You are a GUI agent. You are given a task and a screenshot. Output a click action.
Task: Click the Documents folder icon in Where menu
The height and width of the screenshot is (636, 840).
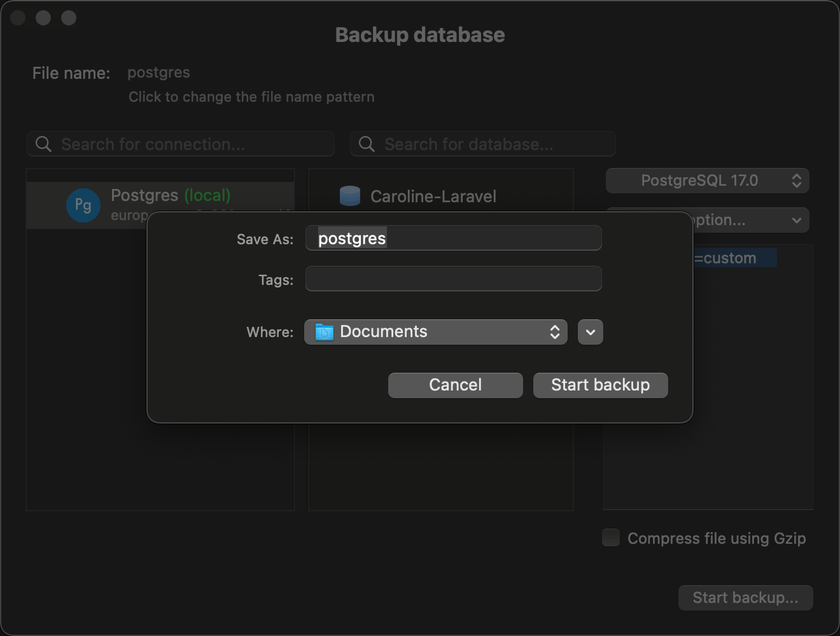[x=325, y=331]
